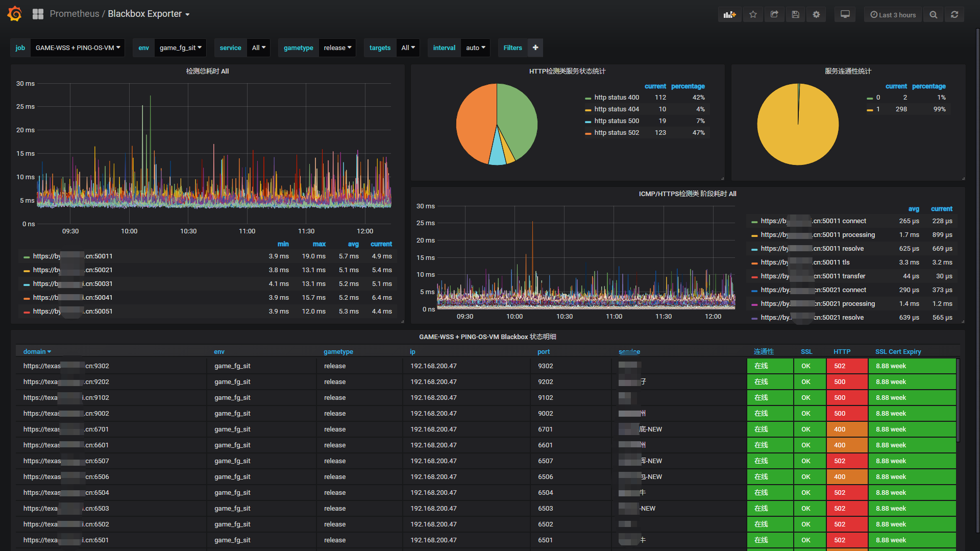The width and height of the screenshot is (980, 551).
Task: Open the targets All dropdown
Action: coord(408,47)
